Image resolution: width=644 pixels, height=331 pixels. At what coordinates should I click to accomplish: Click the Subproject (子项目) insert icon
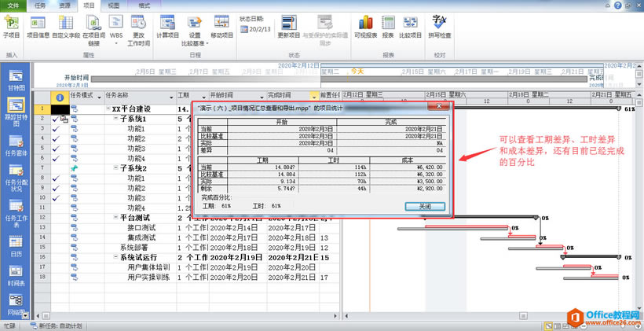tap(11, 25)
